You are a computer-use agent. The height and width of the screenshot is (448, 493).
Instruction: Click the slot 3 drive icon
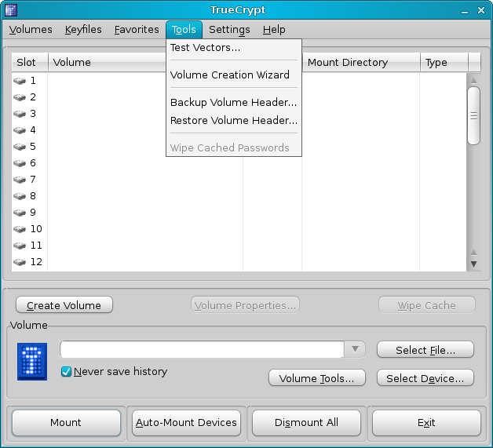point(20,114)
